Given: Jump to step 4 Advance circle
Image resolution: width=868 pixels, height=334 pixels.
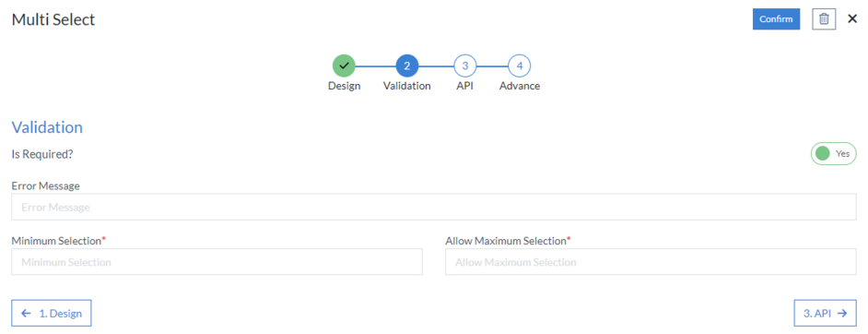Looking at the screenshot, I should tap(520, 66).
